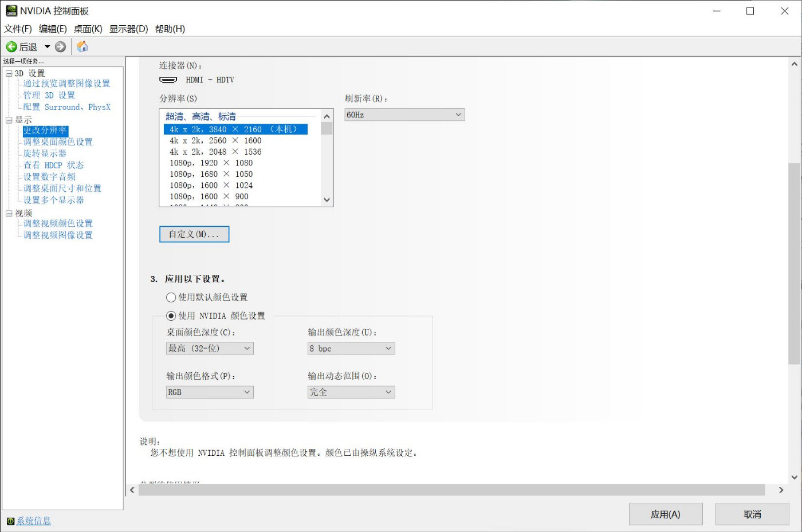802x532 pixels.
Task: Open the 编辑(E) menu
Action: point(53,29)
